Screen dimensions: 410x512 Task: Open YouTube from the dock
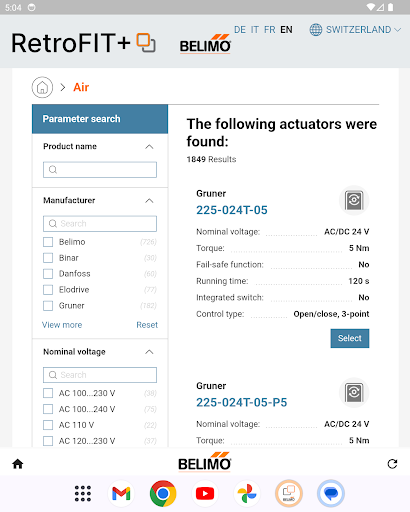[x=205, y=493]
